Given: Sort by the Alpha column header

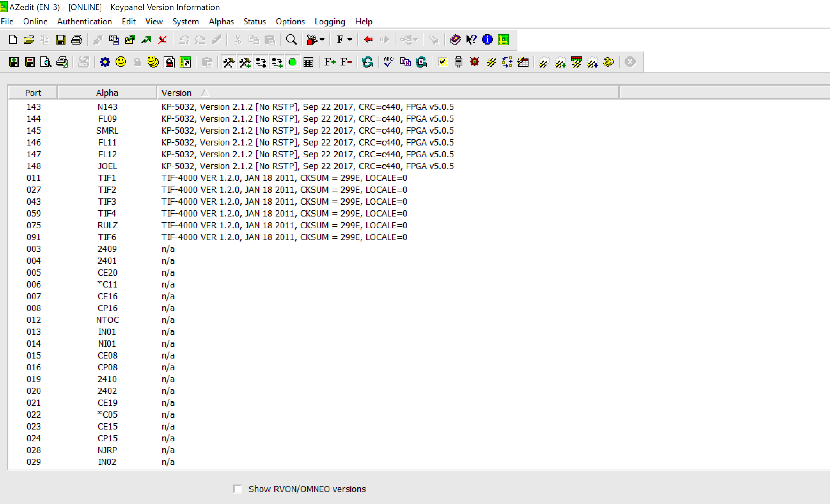Looking at the screenshot, I should pyautogui.click(x=107, y=93).
